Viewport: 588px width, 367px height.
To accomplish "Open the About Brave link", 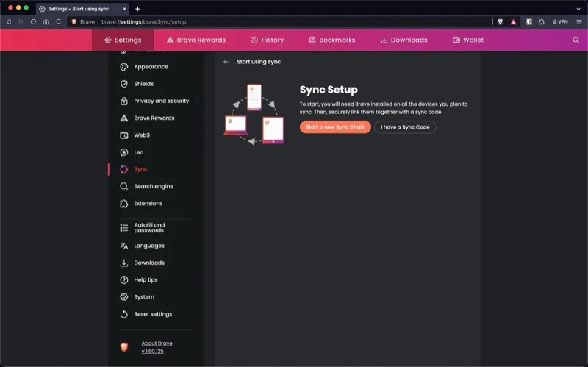I will (x=157, y=343).
